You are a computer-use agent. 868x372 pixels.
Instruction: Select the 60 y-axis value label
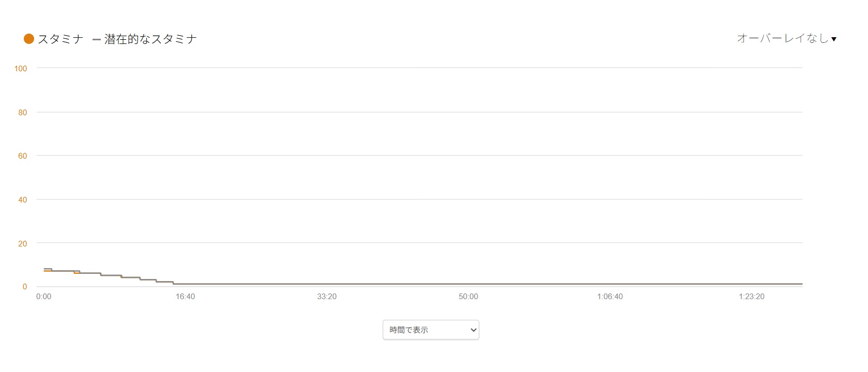[22, 156]
